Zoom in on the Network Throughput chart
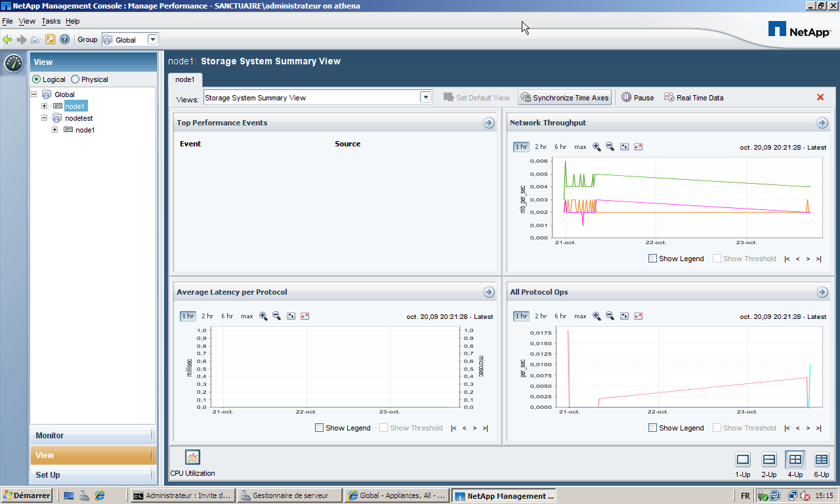The image size is (840, 504). pos(597,147)
